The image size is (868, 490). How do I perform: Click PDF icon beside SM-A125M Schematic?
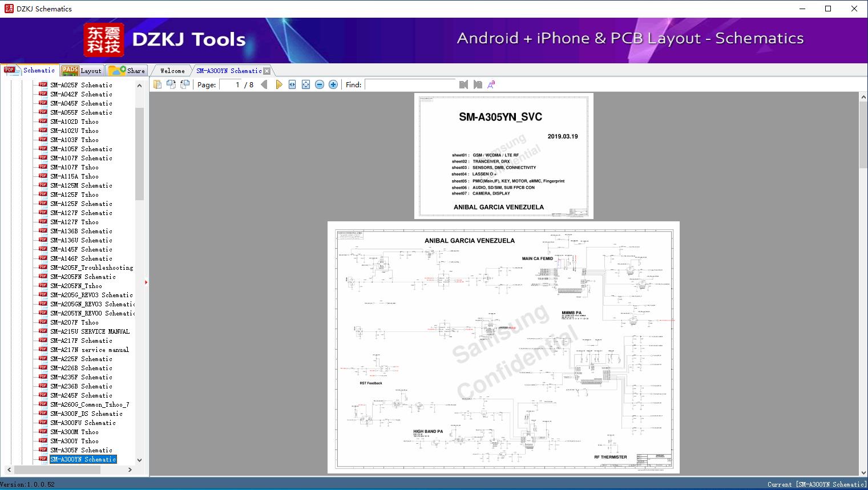coord(43,185)
